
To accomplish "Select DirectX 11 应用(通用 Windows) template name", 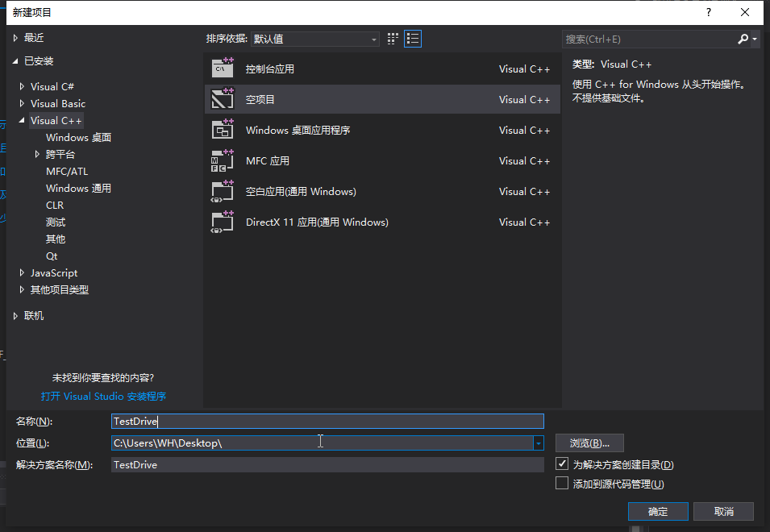I will pos(317,222).
